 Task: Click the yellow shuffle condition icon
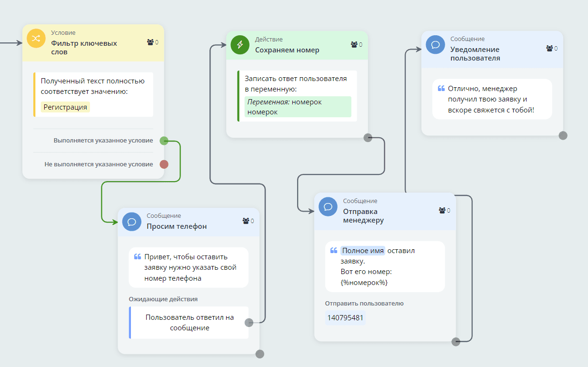[x=36, y=39]
